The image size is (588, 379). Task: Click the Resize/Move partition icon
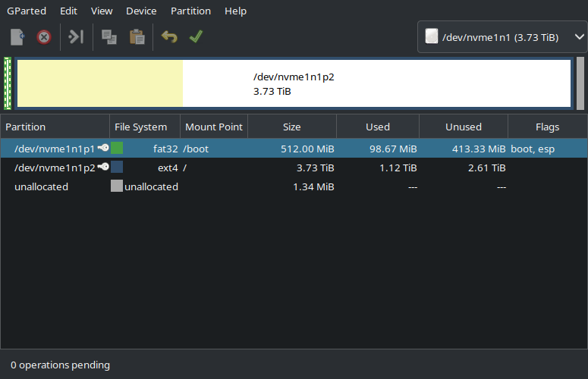tap(76, 36)
